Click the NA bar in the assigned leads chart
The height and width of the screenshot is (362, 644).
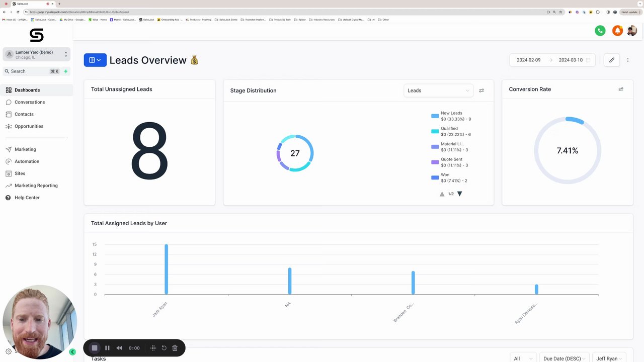click(290, 281)
